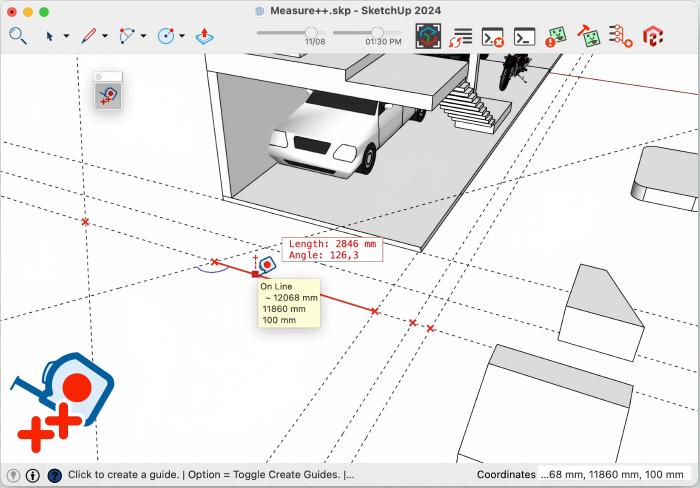Click the red cube question mark icon
Image resolution: width=700 pixels, height=488 pixels.
coord(653,36)
